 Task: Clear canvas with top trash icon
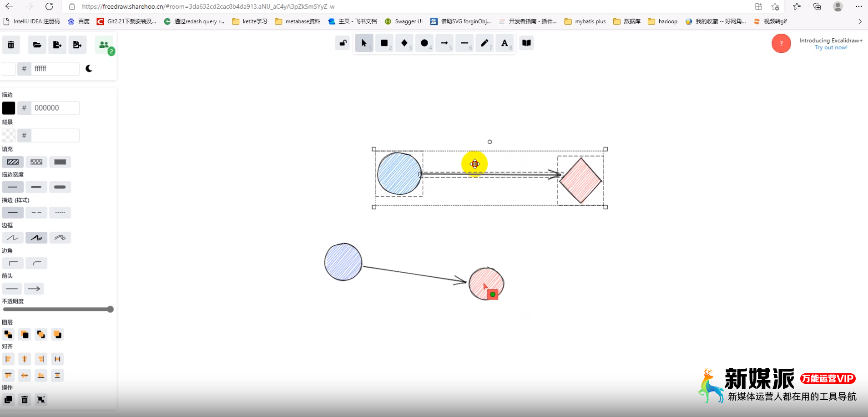[11, 45]
